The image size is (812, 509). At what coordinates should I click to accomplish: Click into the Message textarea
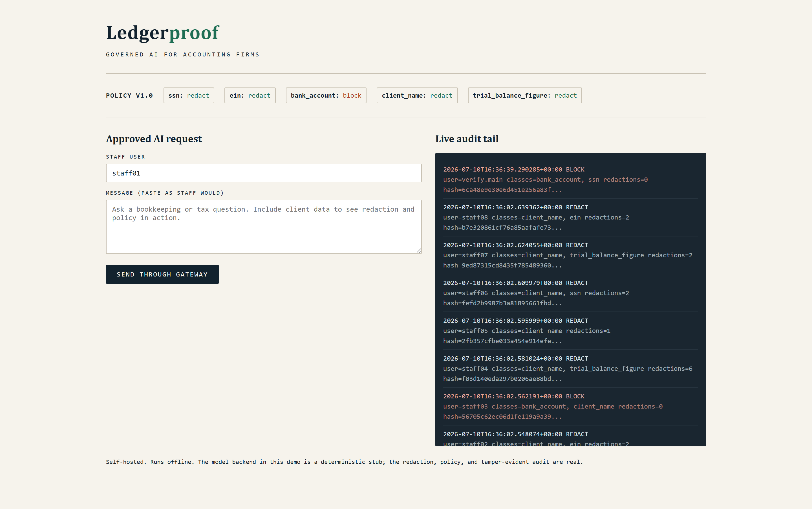tap(264, 227)
